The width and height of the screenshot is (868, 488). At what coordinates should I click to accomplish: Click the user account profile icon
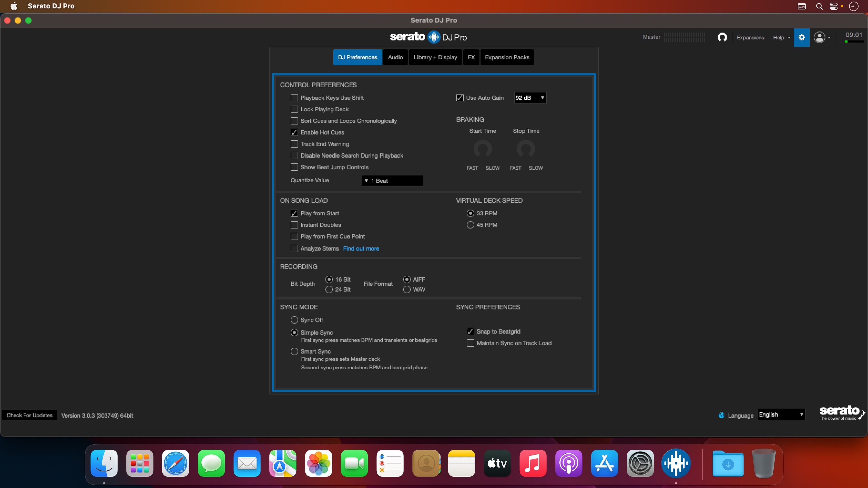click(x=821, y=38)
